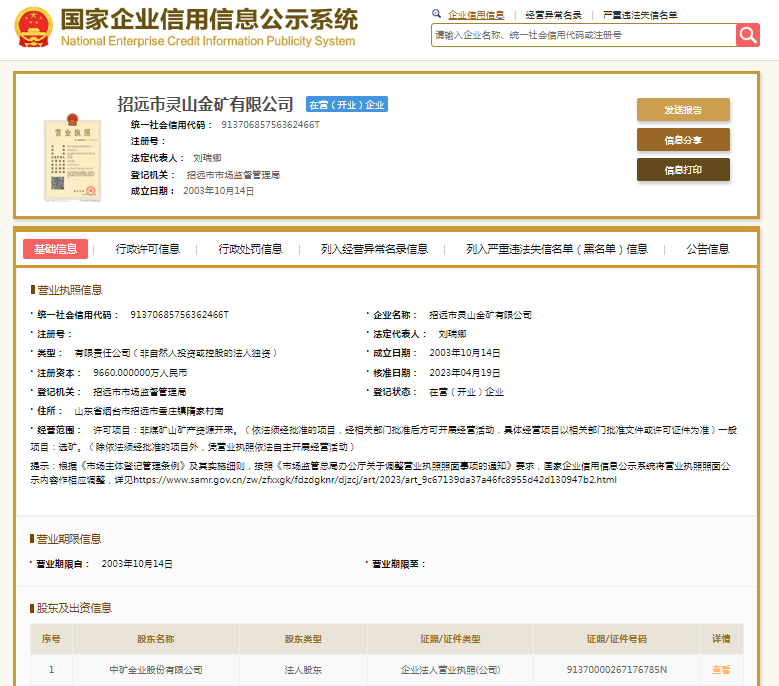779x686 pixels.
Task: Click the red search magnifier button
Action: coord(748,35)
